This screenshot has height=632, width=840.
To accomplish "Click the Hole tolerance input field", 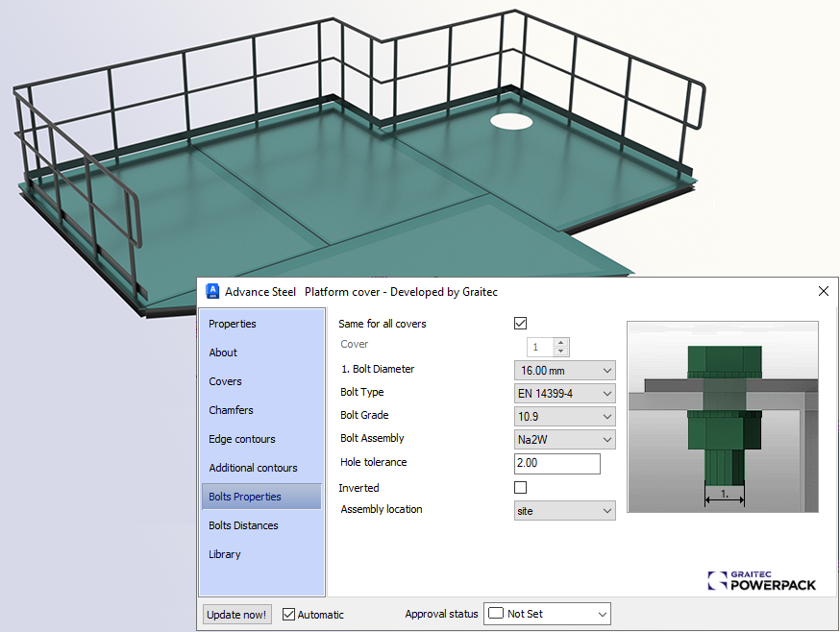I will 557,463.
